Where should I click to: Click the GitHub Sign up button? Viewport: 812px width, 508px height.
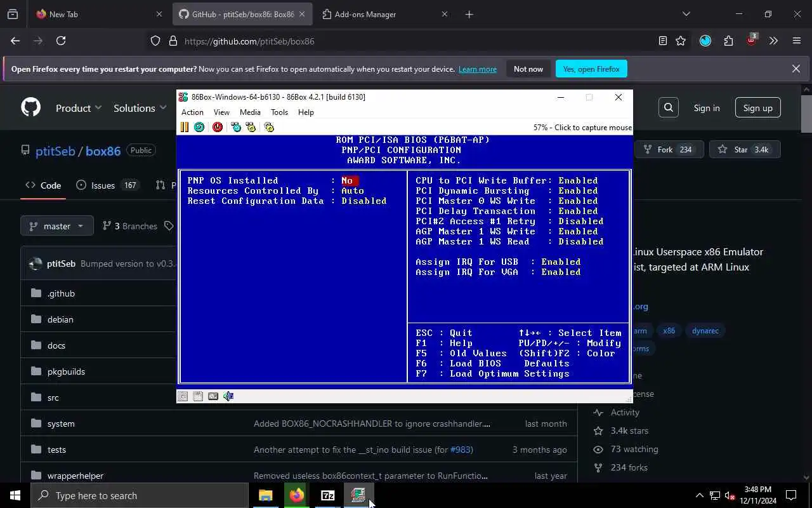click(758, 108)
